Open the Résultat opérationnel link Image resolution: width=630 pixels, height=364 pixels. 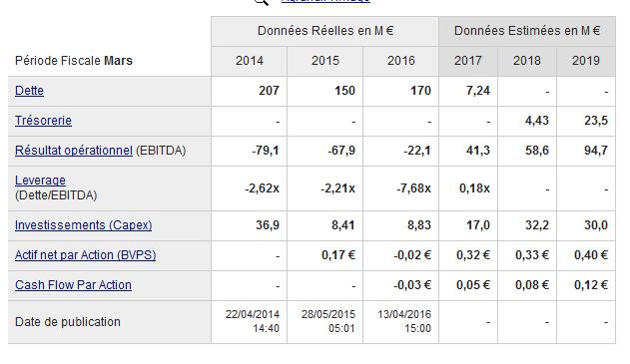click(x=74, y=151)
